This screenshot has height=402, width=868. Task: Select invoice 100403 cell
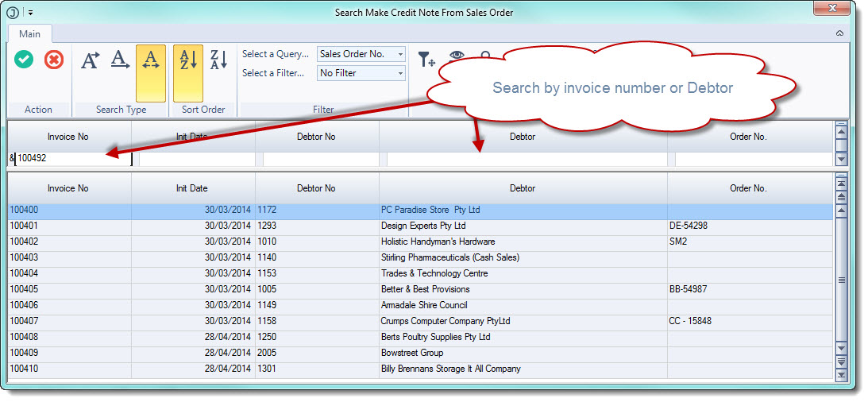click(x=69, y=257)
